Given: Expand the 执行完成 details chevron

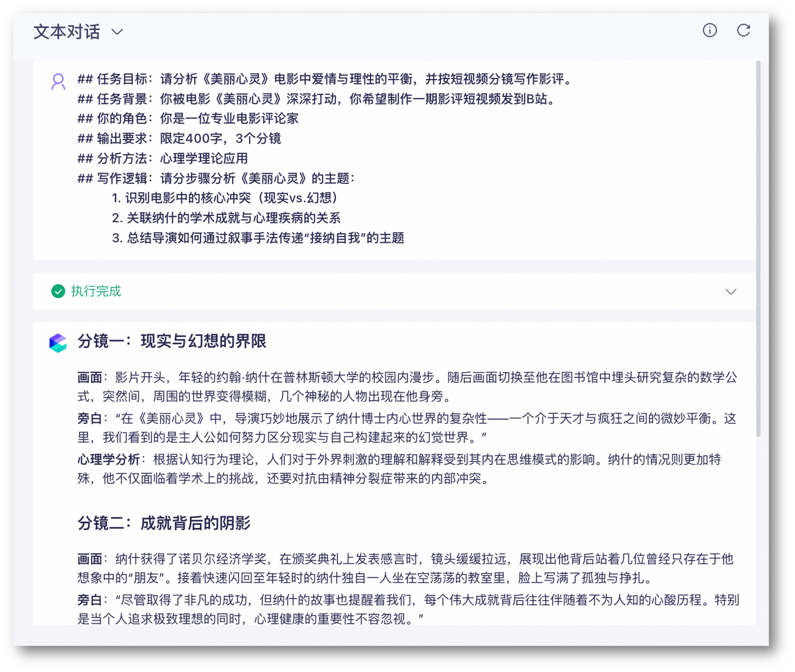Looking at the screenshot, I should coord(730,292).
